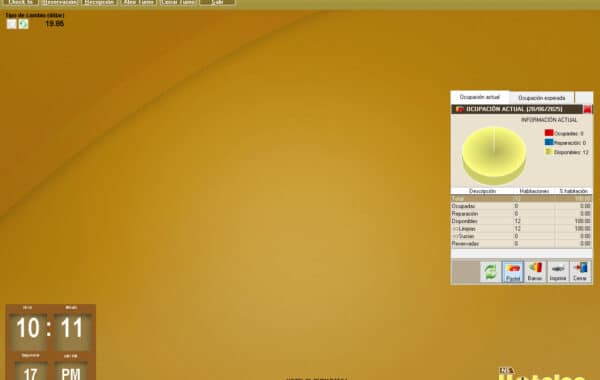Click the seconds tile showing 17
The height and width of the screenshot is (380, 600).
(31, 371)
